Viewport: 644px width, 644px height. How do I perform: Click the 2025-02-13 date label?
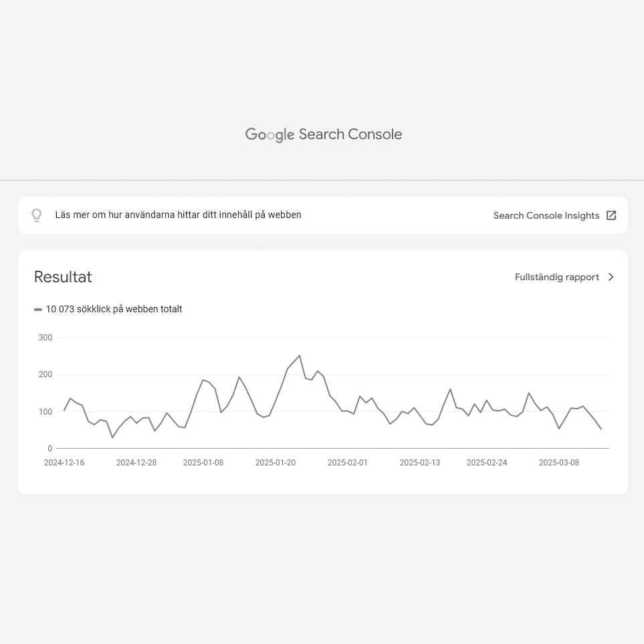pyautogui.click(x=420, y=463)
